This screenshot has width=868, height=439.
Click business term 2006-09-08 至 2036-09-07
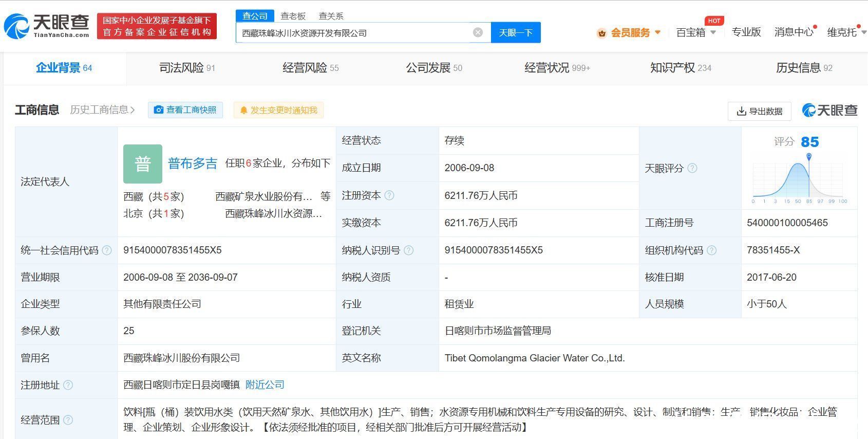tap(180, 277)
